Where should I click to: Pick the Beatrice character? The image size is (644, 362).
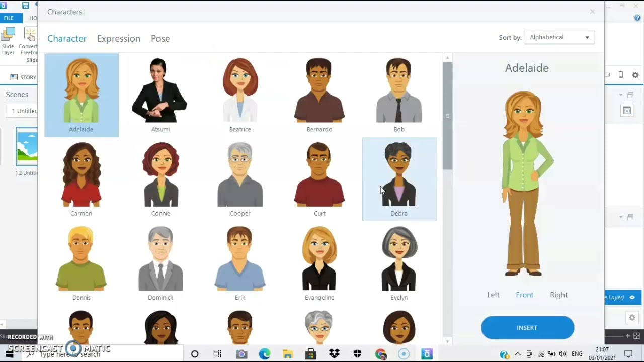240,95
